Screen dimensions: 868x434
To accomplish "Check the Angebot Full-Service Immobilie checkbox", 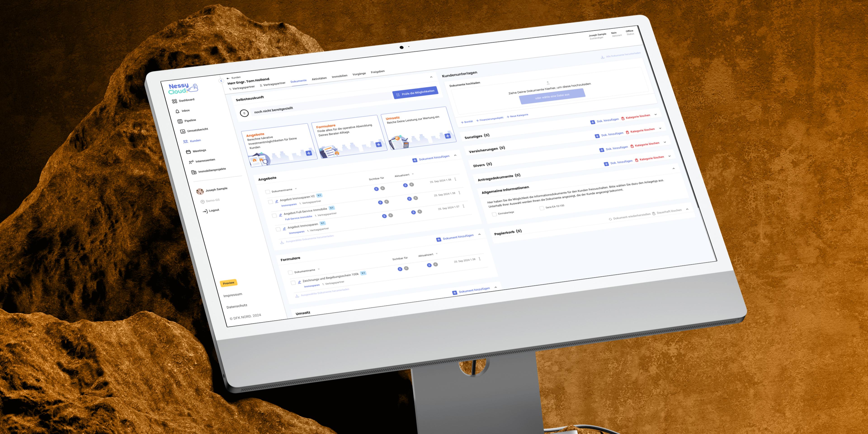I will pyautogui.click(x=274, y=215).
